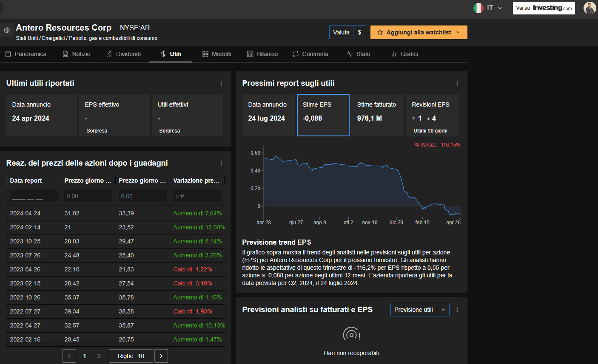Open the Confronta tab

click(310, 54)
